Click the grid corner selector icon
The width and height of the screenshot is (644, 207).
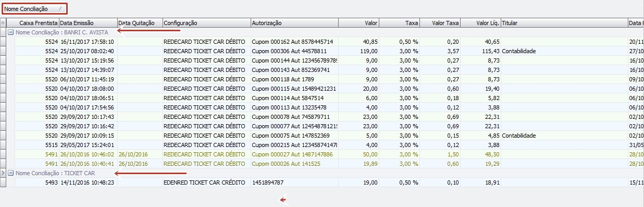(x=3, y=23)
